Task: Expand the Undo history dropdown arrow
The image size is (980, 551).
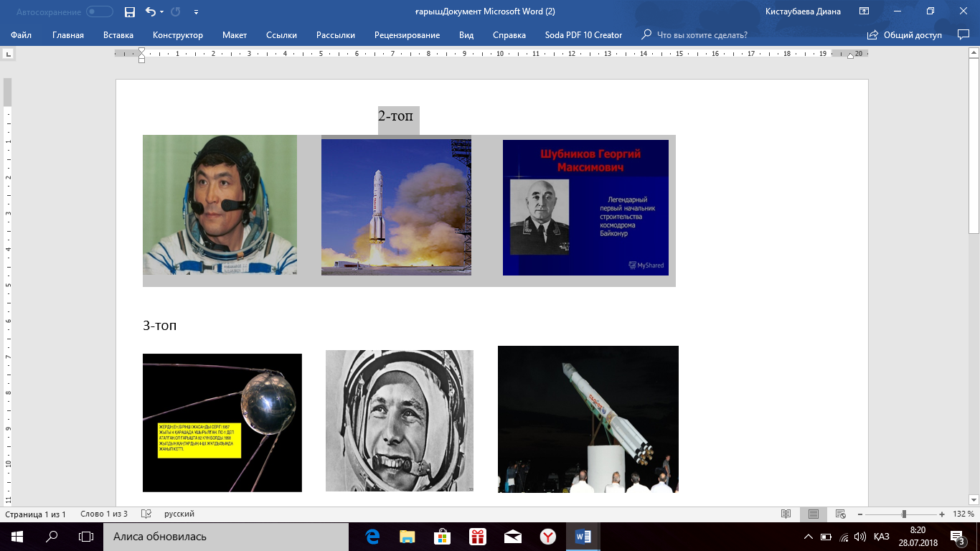Action: [161, 12]
